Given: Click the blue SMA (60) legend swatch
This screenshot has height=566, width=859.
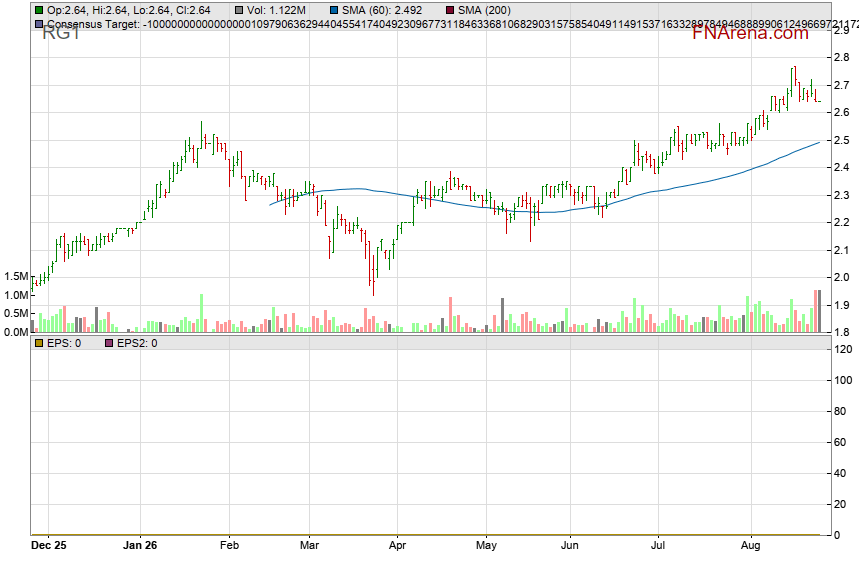Looking at the screenshot, I should pyautogui.click(x=334, y=10).
